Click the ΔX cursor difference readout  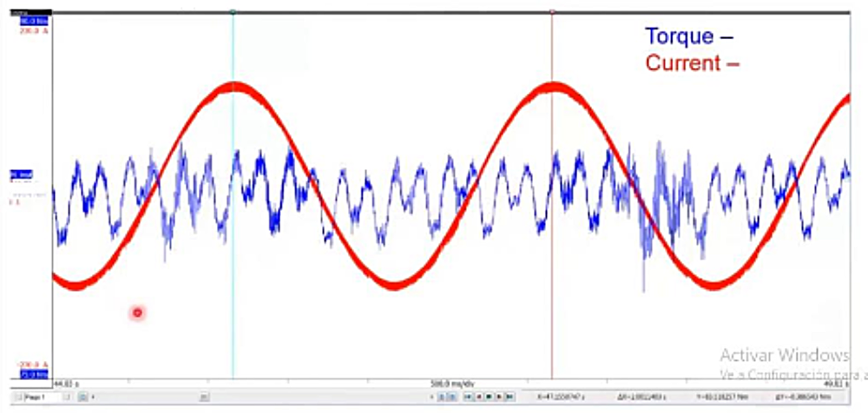click(x=644, y=397)
